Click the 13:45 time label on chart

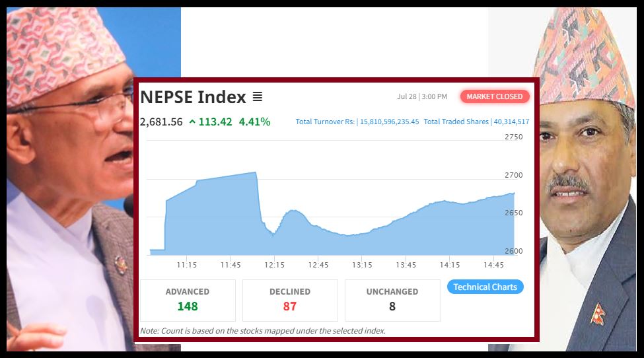point(406,265)
